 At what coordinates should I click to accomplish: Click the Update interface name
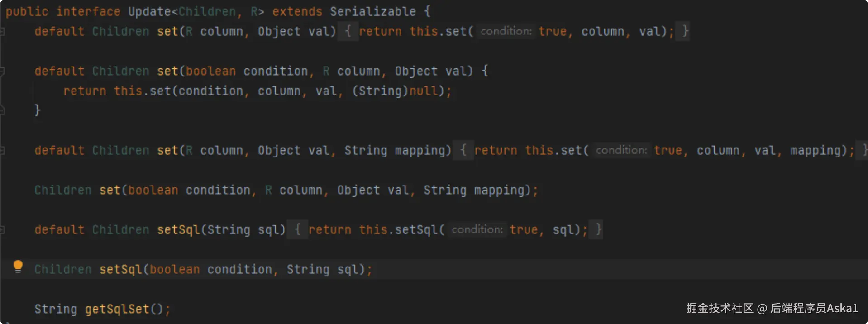point(149,12)
